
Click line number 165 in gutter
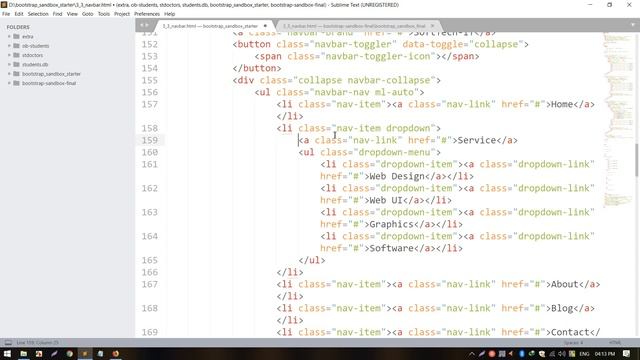click(x=149, y=260)
